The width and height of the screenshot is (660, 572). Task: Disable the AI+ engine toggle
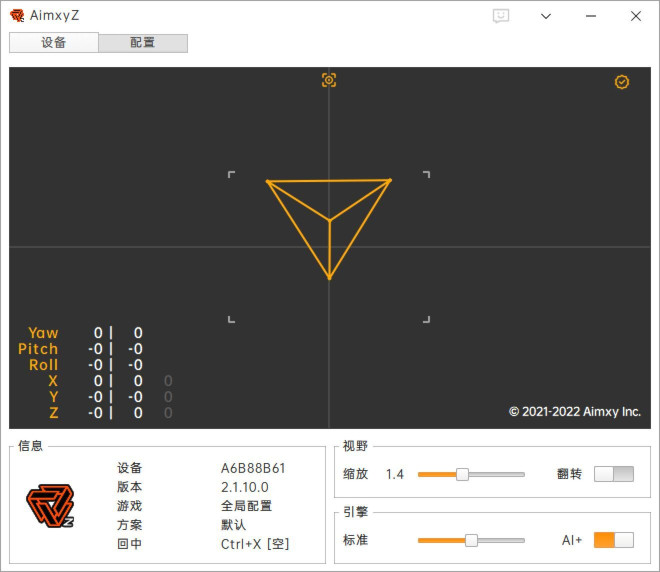click(x=613, y=540)
